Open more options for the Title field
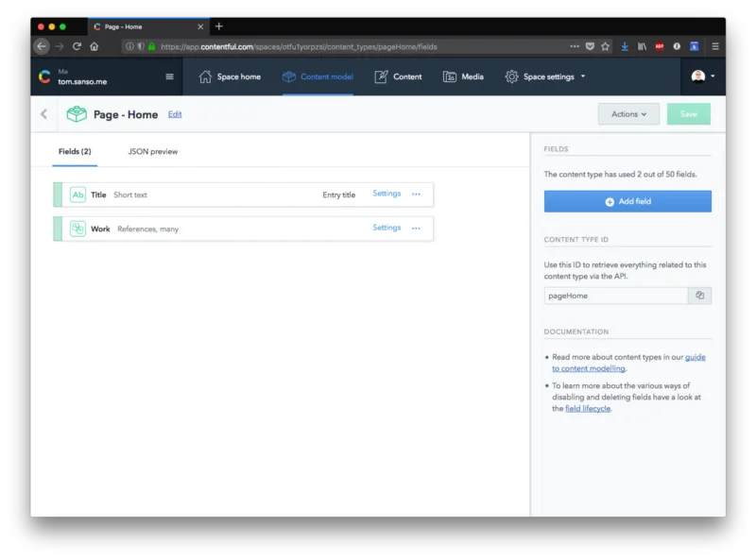Viewport: 756px width, 560px height. tap(416, 194)
